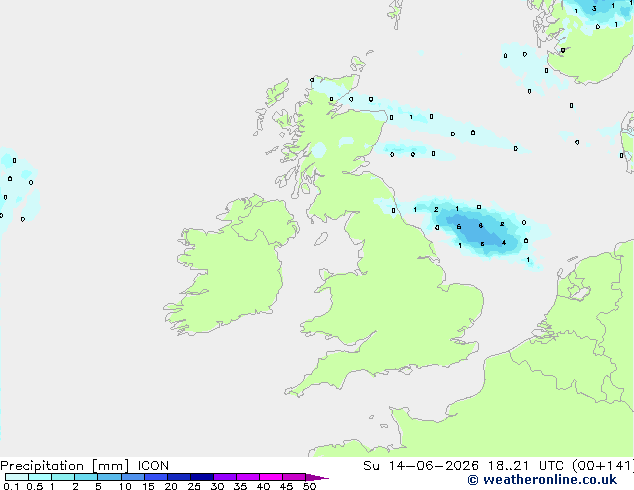Click the '(00+141)' forecast offset text

click(x=603, y=466)
